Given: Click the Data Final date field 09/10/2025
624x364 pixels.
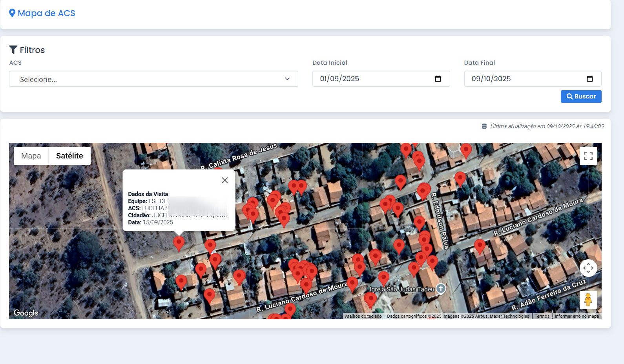Looking at the screenshot, I should (533, 79).
